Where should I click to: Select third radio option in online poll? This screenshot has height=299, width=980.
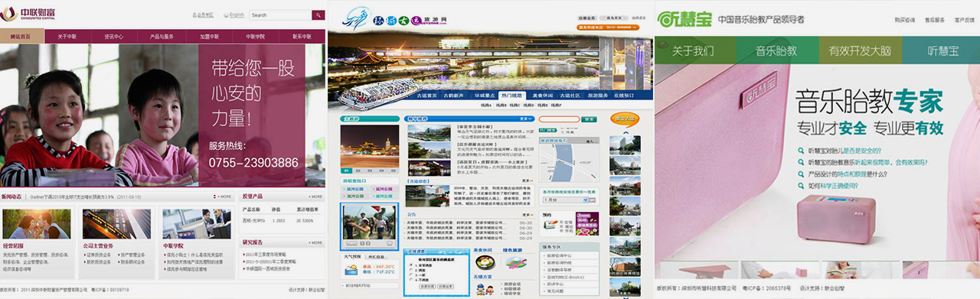[411, 275]
